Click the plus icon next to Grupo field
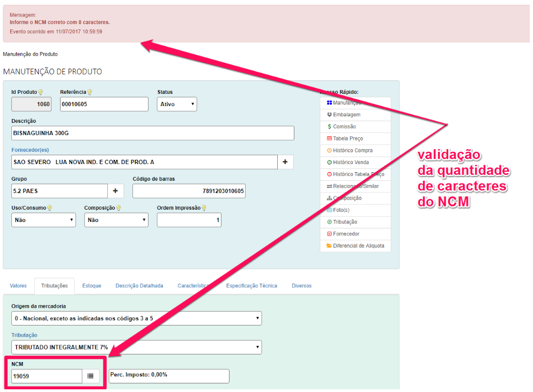 click(x=115, y=191)
